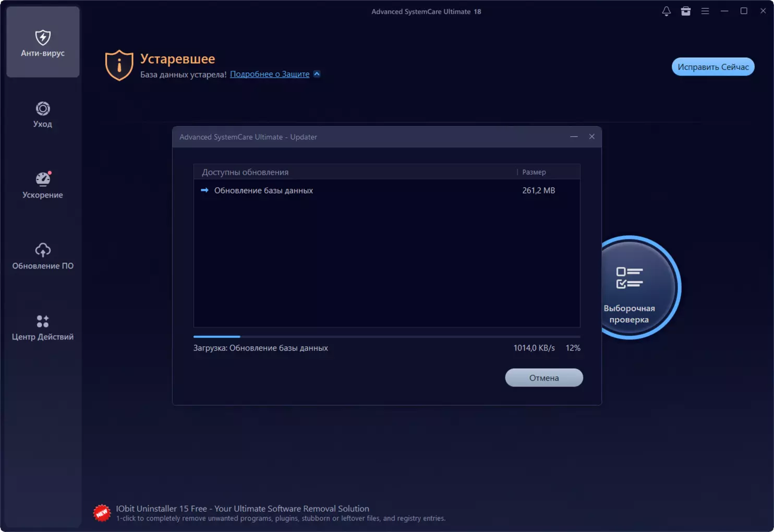
Task: Open the hamburger main menu
Action: click(x=705, y=11)
